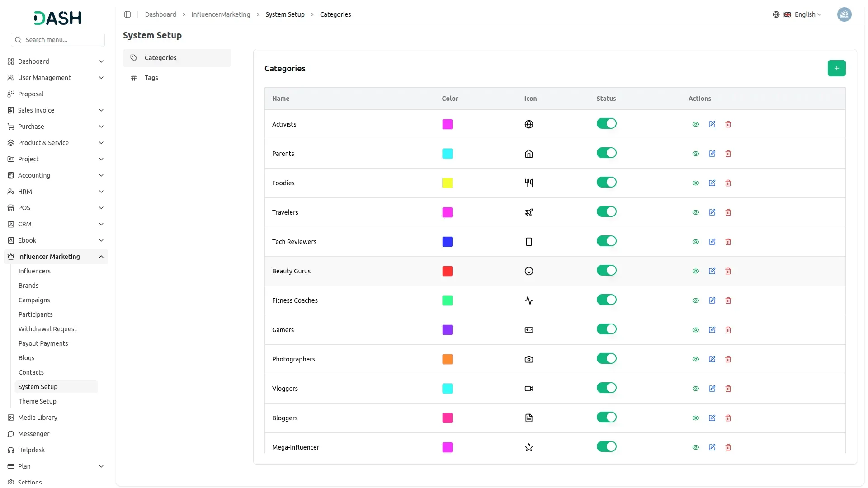868x488 pixels.
Task: Delete the Activists category with trash icon
Action: (728, 124)
